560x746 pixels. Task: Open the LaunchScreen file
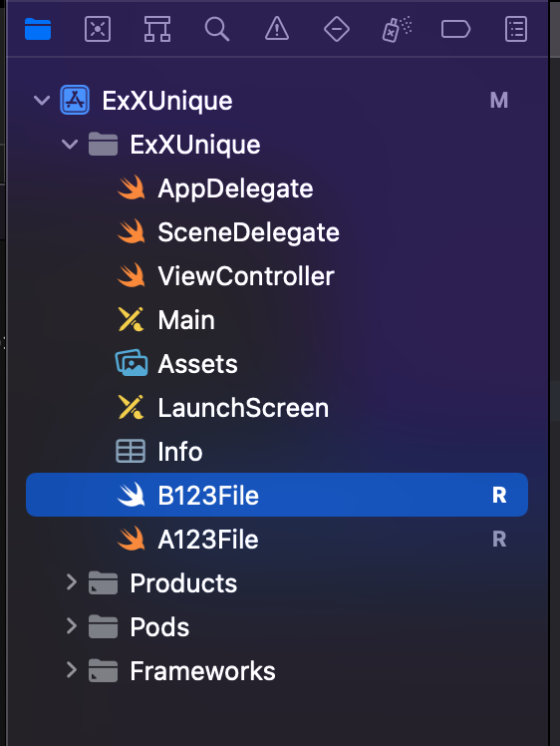(243, 408)
